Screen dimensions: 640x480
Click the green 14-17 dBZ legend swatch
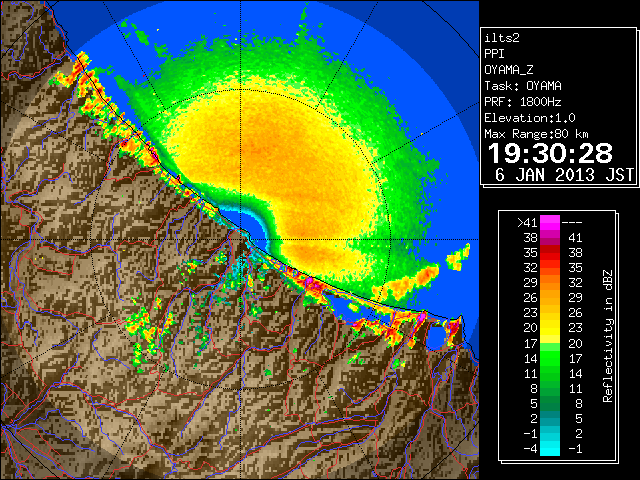[x=550, y=358]
